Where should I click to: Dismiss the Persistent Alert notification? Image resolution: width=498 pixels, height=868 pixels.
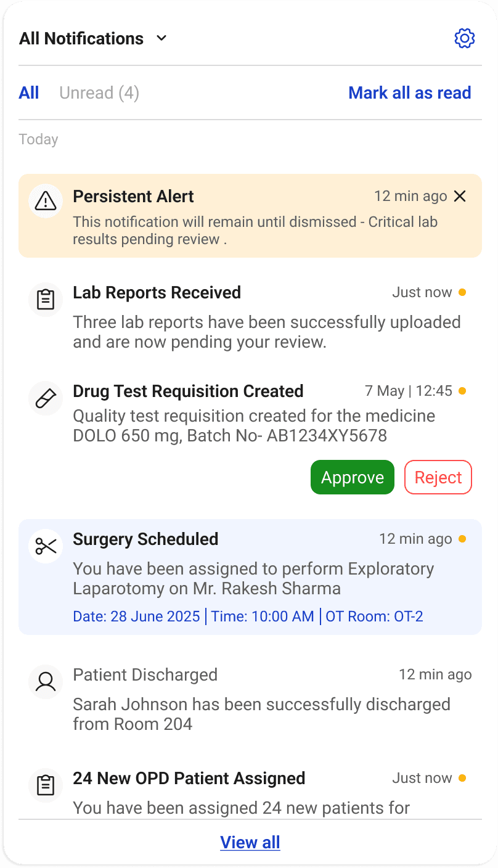click(x=460, y=196)
